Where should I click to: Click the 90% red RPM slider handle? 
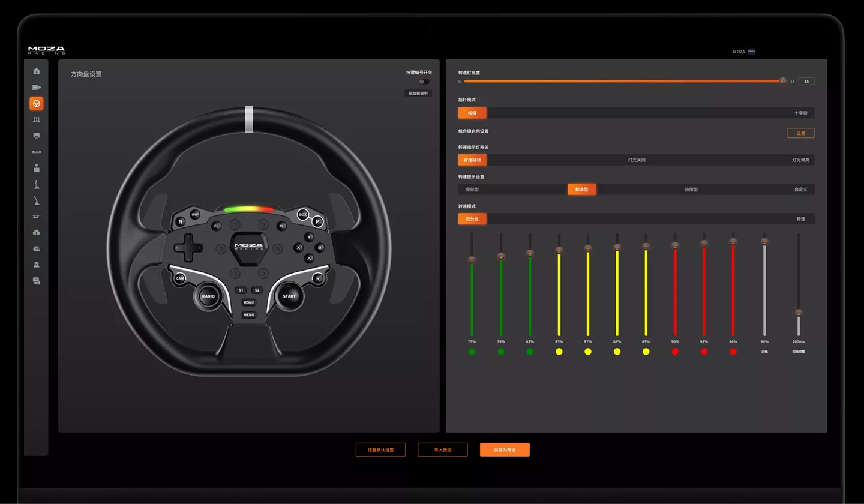point(675,245)
